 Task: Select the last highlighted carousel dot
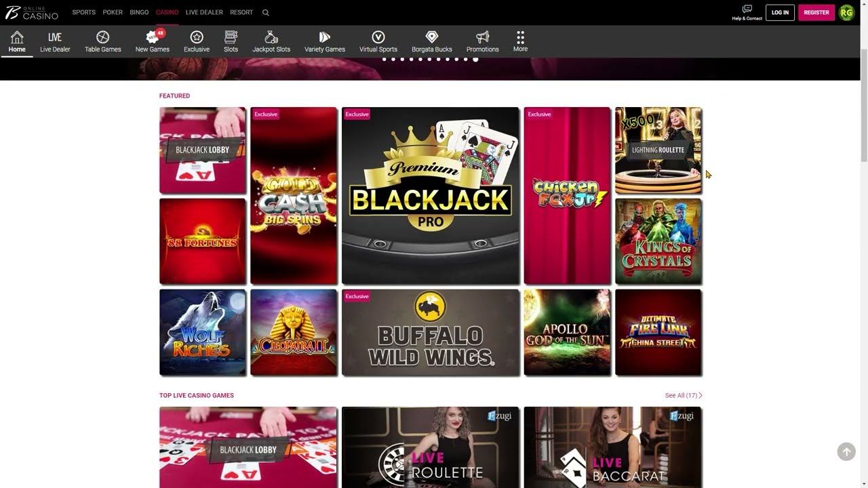[475, 59]
